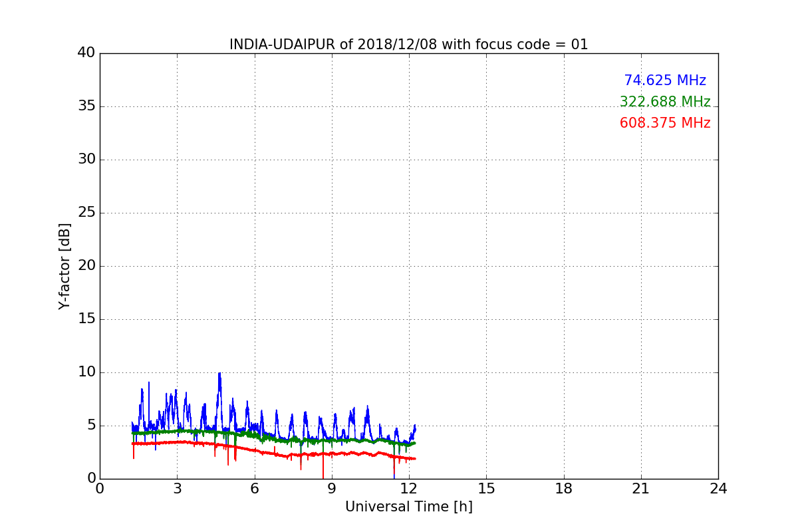The height and width of the screenshot is (532, 798).
Task: Click the y-axis tick label 25
Action: tap(86, 213)
